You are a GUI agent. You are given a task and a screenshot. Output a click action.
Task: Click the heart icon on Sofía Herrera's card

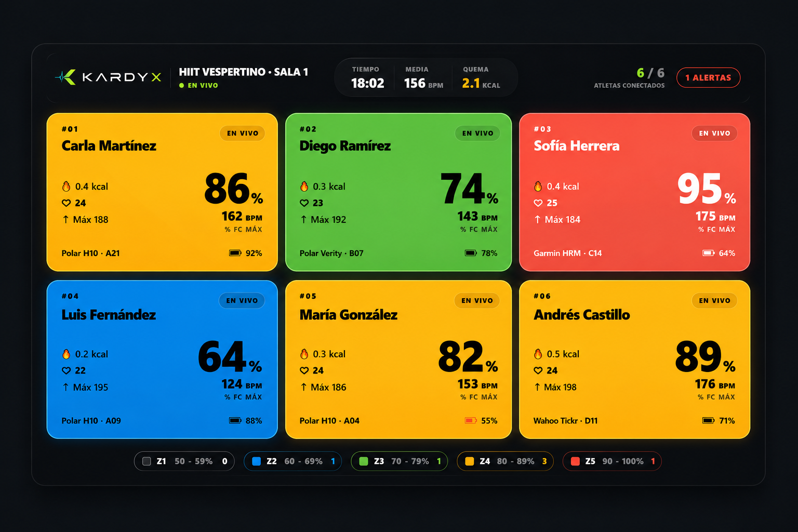[538, 203]
